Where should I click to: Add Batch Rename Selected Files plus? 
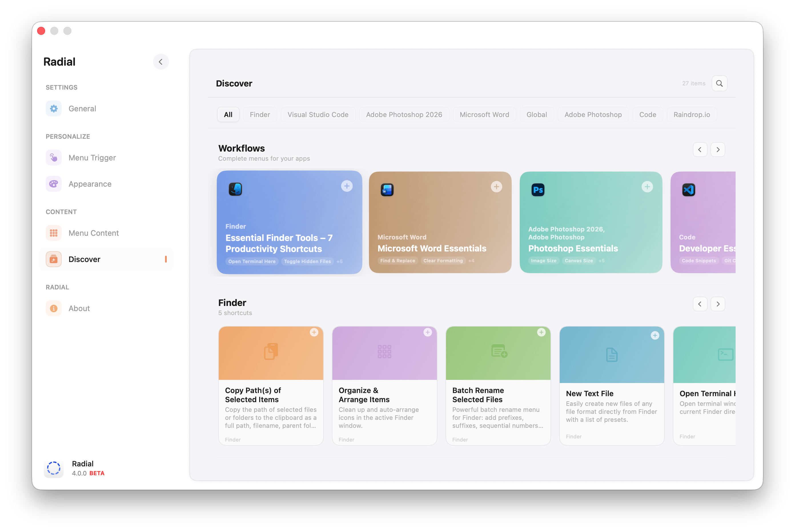[x=541, y=332]
